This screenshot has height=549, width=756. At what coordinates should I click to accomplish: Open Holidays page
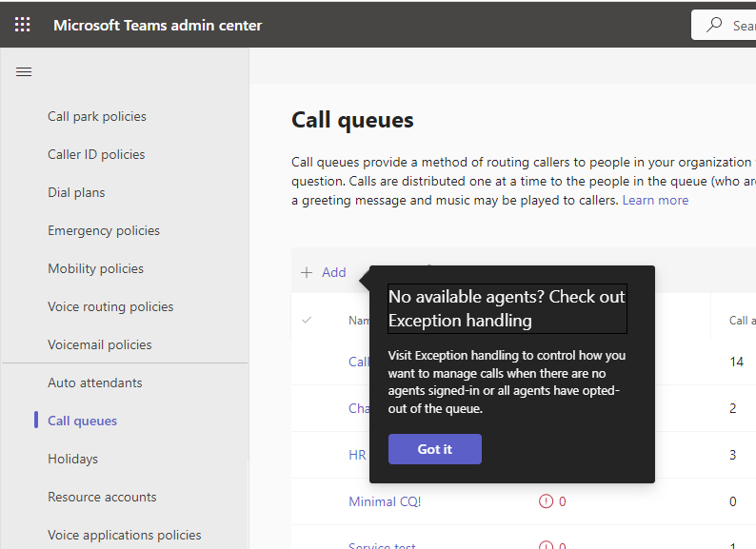(72, 459)
